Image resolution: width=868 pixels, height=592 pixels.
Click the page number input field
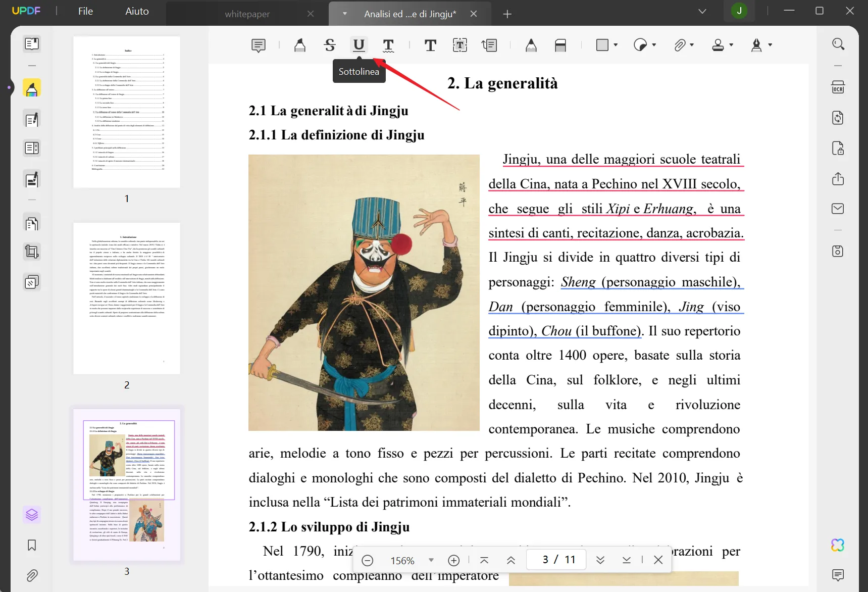556,560
